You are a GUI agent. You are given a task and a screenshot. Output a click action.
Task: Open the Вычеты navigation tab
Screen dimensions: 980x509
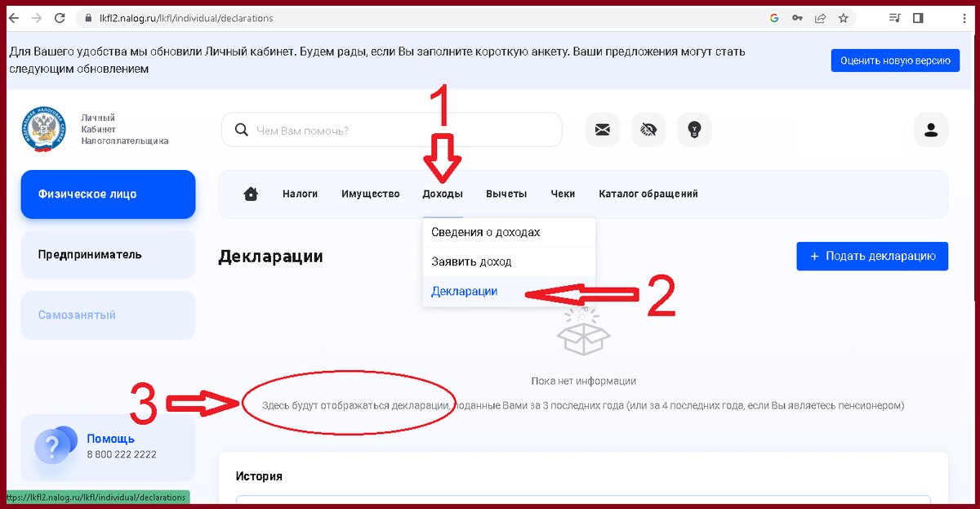[506, 194]
